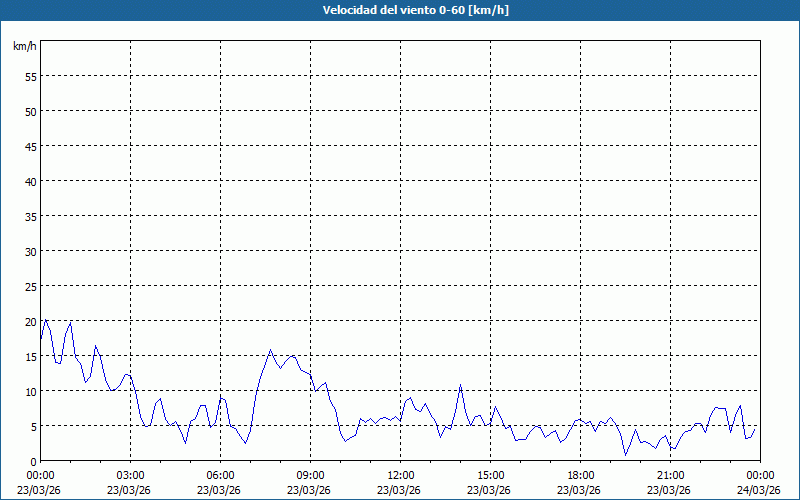Select the 50 label on the y-axis

(30, 111)
